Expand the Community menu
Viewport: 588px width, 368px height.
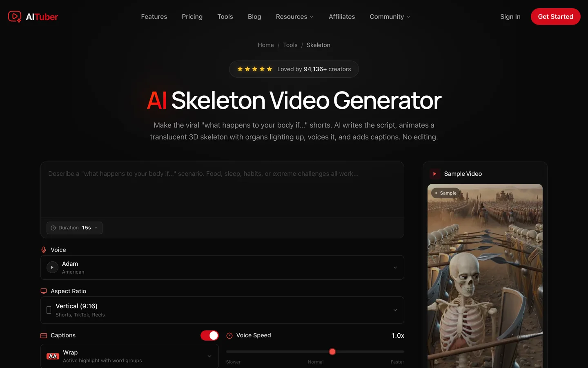pyautogui.click(x=390, y=17)
